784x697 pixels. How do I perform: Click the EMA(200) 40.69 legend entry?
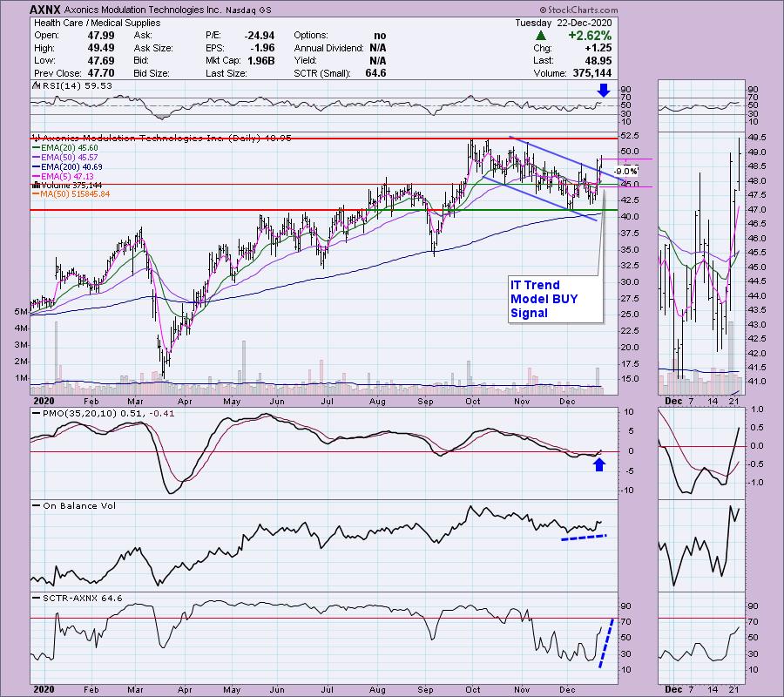[x=67, y=167]
